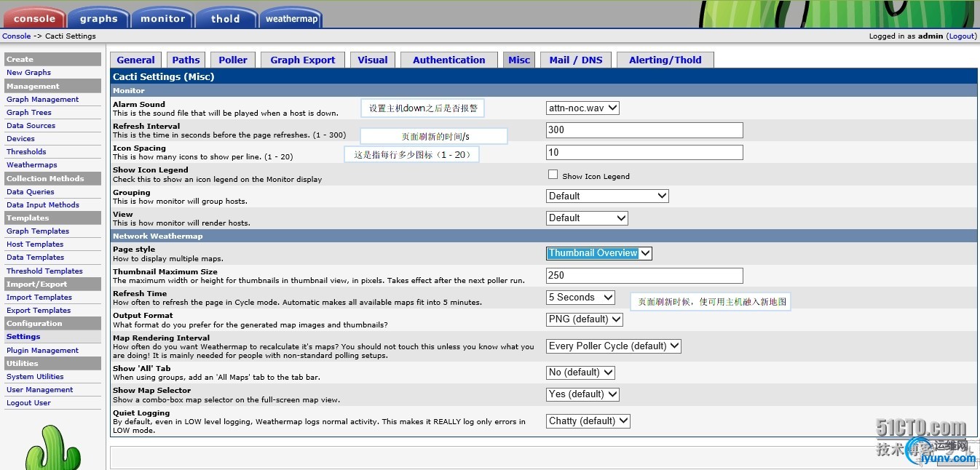The image size is (980, 470).
Task: Switch to the Mail / DNS tab
Action: [576, 60]
